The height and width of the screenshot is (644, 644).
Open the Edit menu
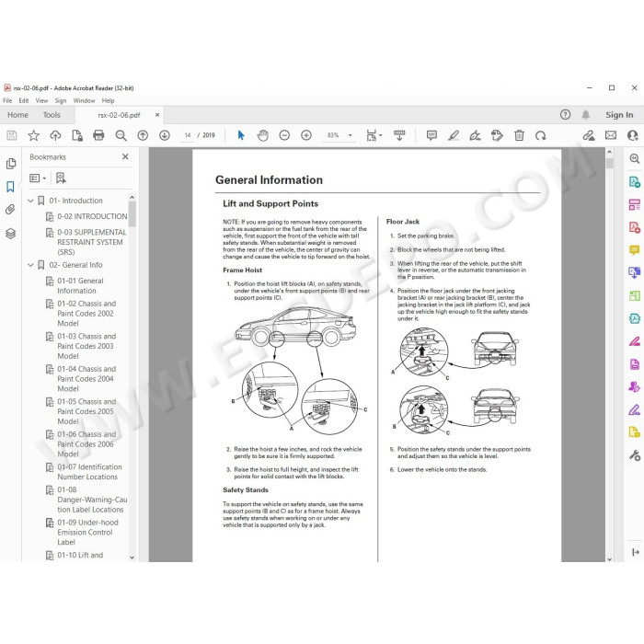point(24,100)
